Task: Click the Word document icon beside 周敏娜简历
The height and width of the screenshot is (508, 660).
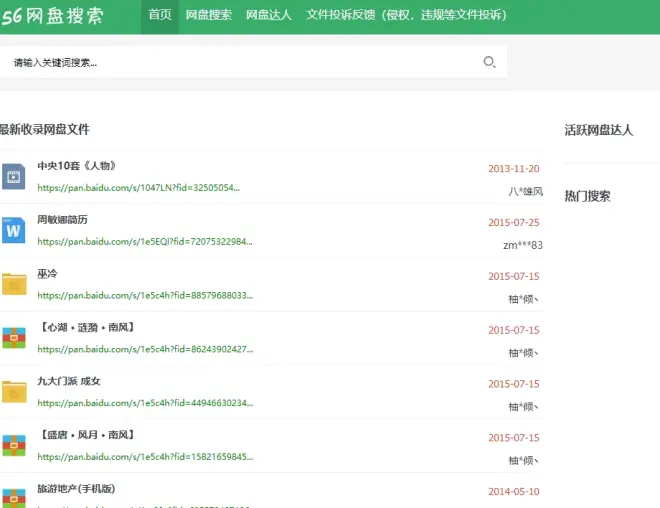Action: click(x=13, y=231)
